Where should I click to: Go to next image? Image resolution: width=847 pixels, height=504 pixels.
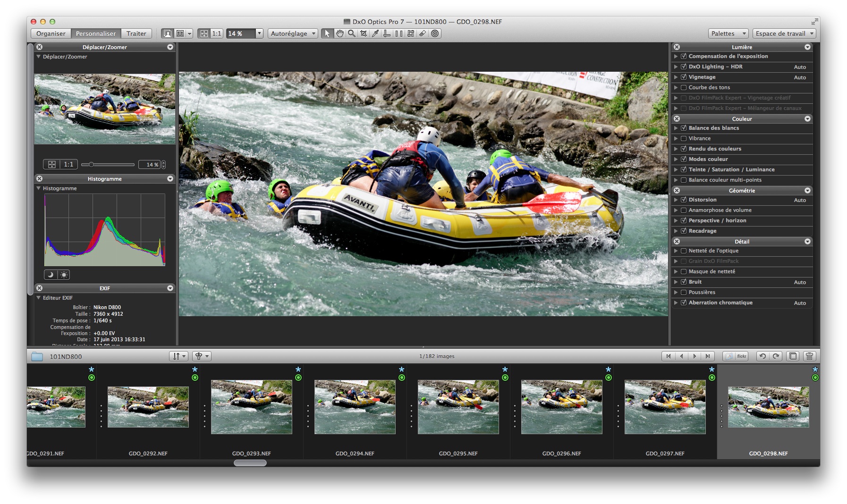pos(695,356)
